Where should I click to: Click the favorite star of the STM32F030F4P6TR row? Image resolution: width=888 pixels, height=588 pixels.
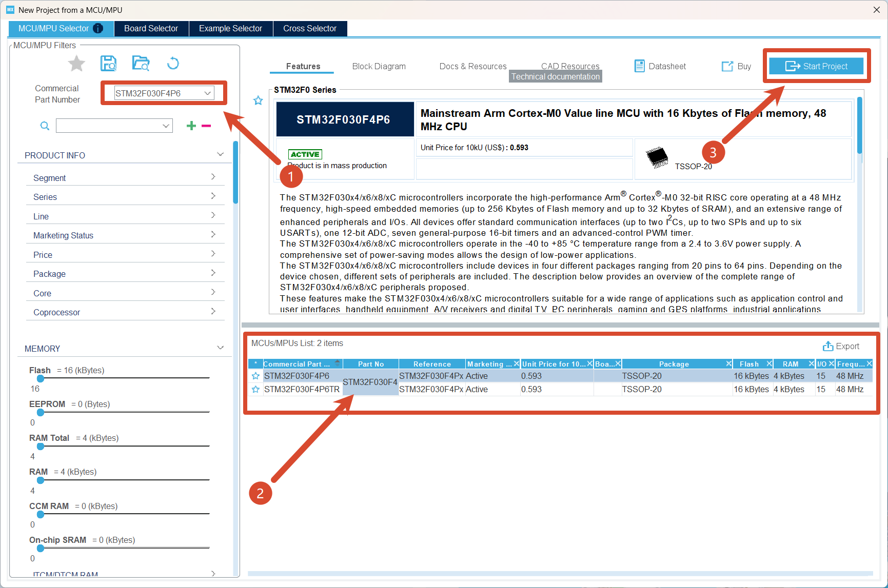[255, 390]
